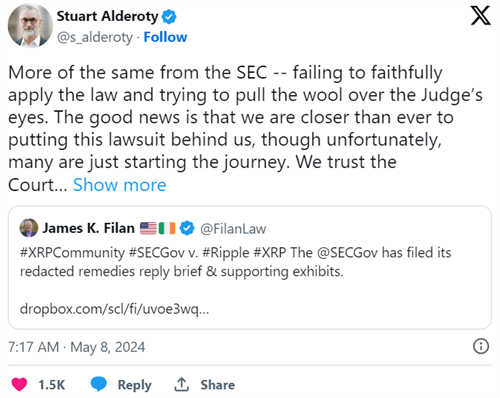Expand the tweet with Show more
The height and width of the screenshot is (398, 500).
tap(120, 185)
